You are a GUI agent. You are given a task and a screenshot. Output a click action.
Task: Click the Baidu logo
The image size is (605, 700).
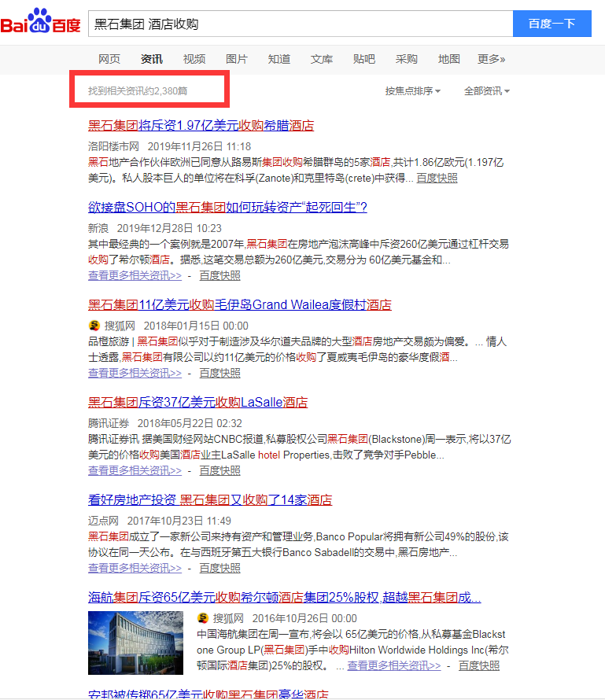[41, 24]
